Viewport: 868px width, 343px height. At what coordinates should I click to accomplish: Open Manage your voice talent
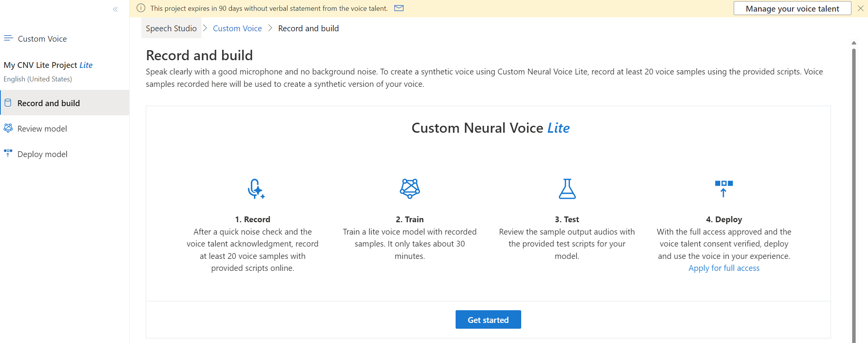pyautogui.click(x=792, y=8)
